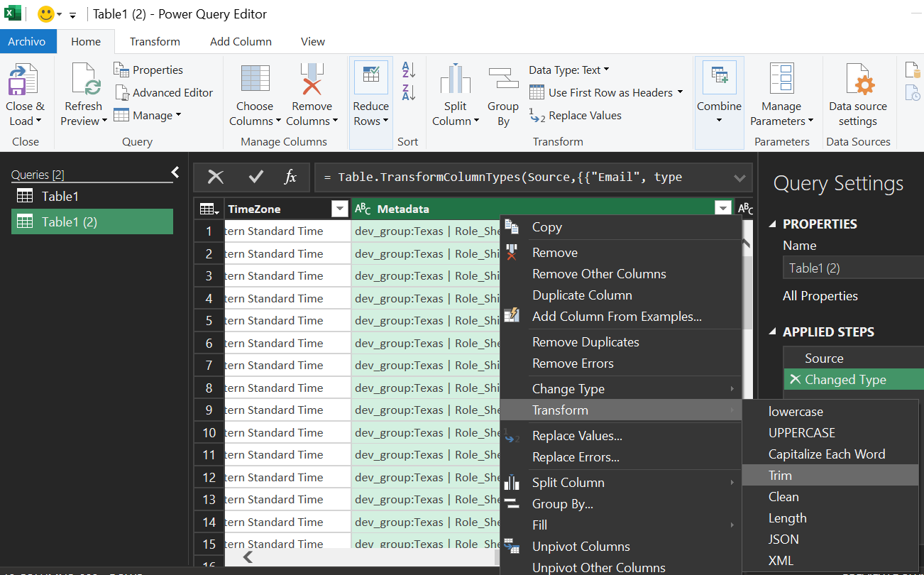Image resolution: width=924 pixels, height=575 pixels.
Task: Click the table corner menu icon
Action: point(209,209)
